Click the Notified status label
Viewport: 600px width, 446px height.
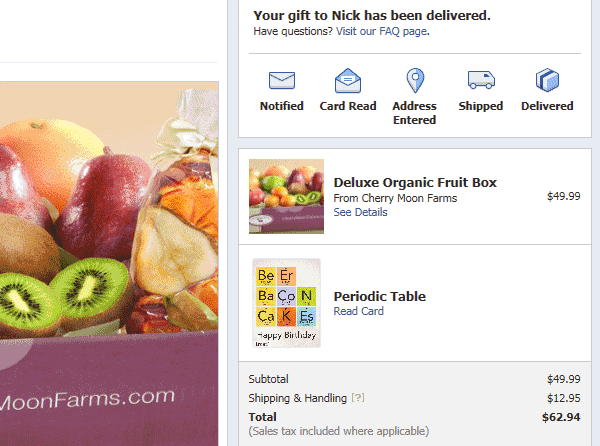click(x=282, y=106)
